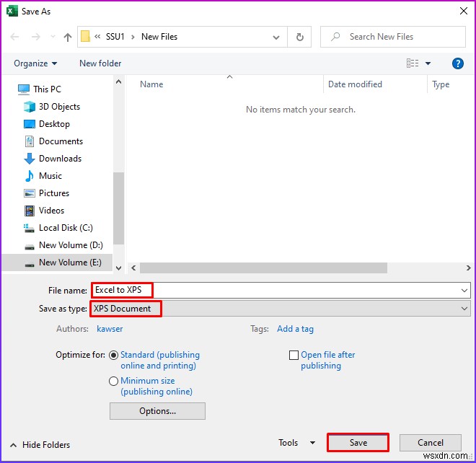
Task: Select Standard optimization radio button
Action: click(113, 356)
